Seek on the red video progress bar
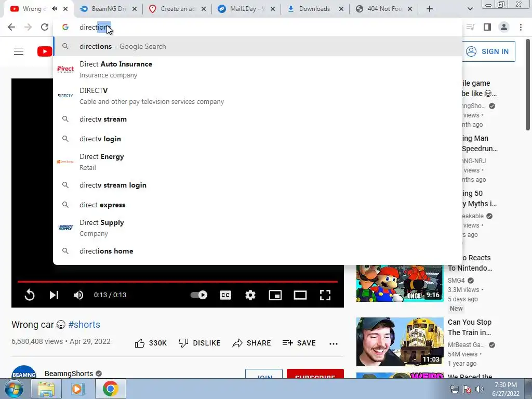532x399 pixels. pos(178,282)
